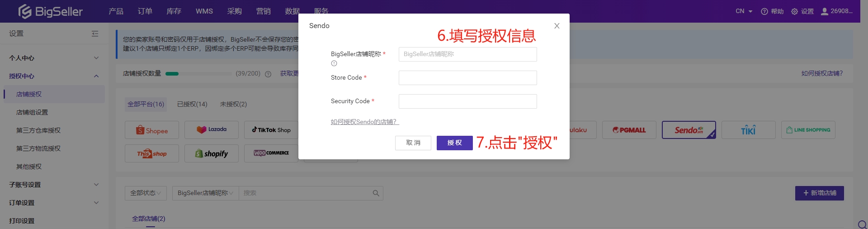Open the user account 26908 menu
Image resolution: width=868 pixels, height=229 pixels.
point(836,11)
